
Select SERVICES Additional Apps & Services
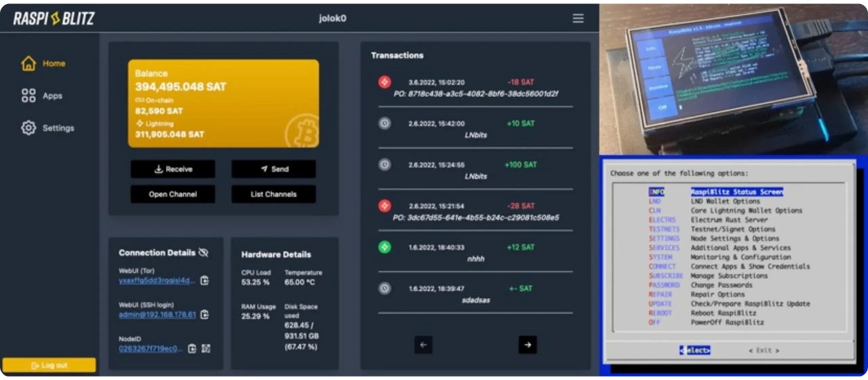tap(720, 248)
